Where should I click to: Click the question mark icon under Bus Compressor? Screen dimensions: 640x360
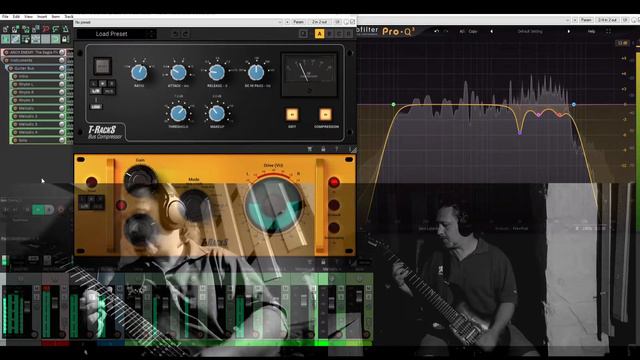tap(336, 149)
